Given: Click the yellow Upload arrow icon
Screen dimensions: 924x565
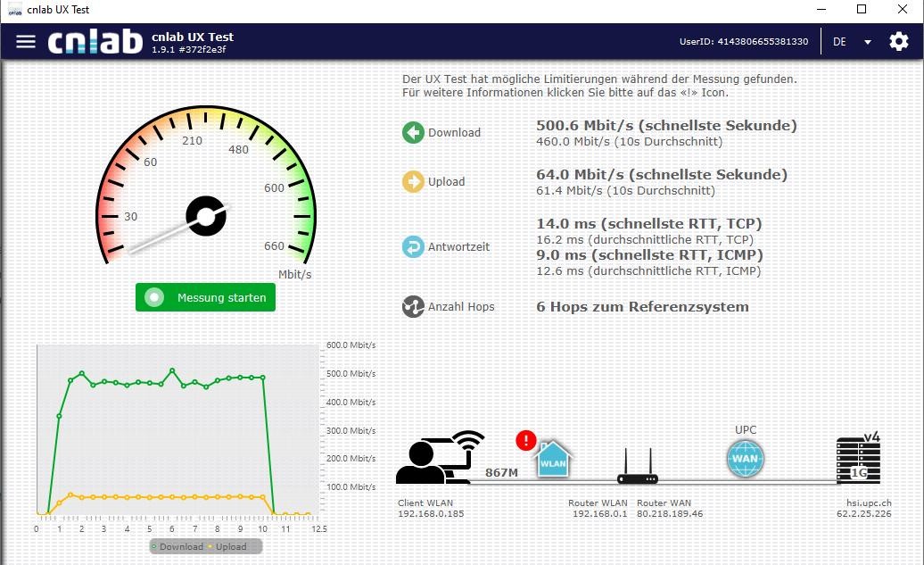Looking at the screenshot, I should point(413,182).
